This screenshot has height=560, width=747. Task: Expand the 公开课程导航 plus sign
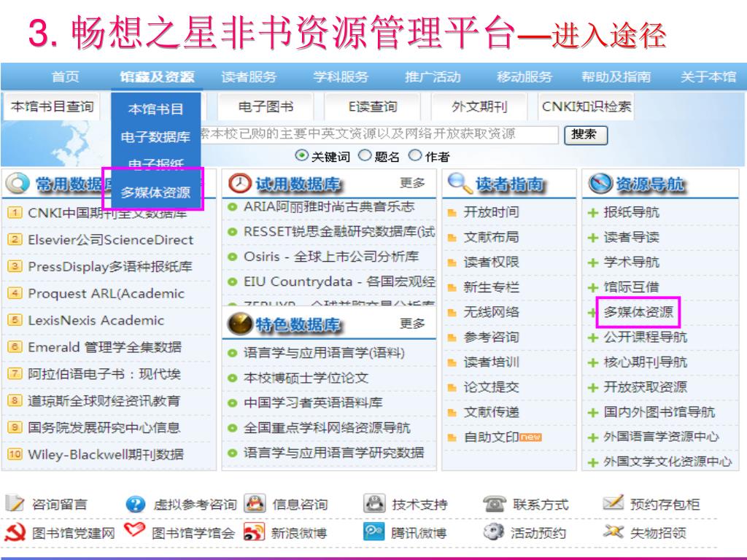point(593,338)
